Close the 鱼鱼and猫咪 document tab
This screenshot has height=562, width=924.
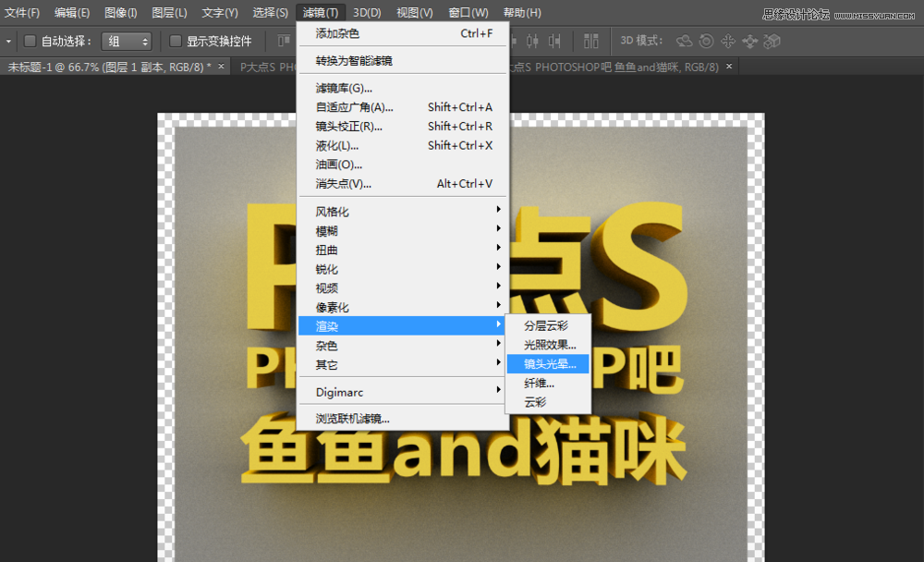pyautogui.click(x=729, y=67)
